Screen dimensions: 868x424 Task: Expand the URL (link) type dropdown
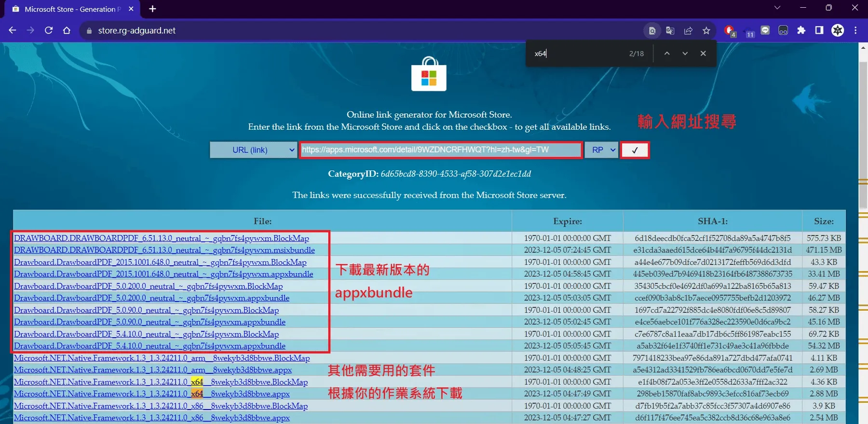click(x=253, y=150)
